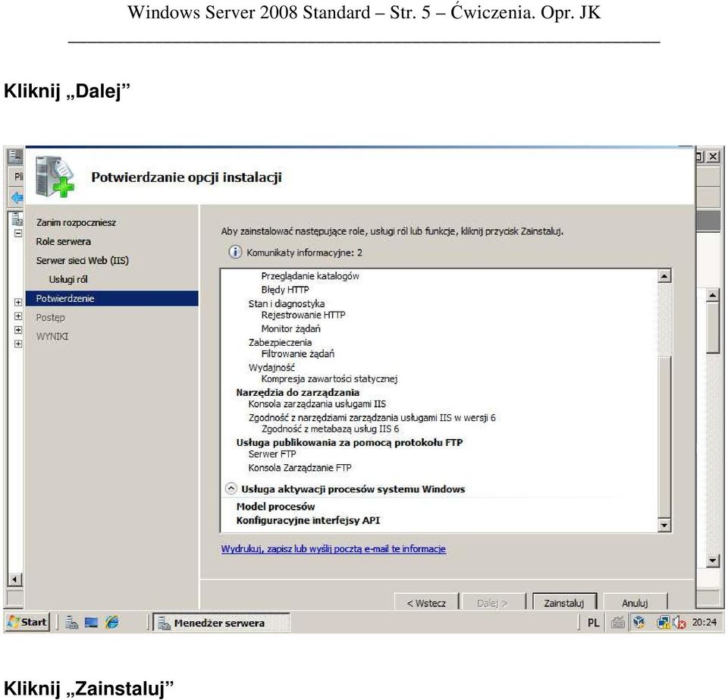Click 'Konfiguracyjne interfejsy API' entry

308,520
